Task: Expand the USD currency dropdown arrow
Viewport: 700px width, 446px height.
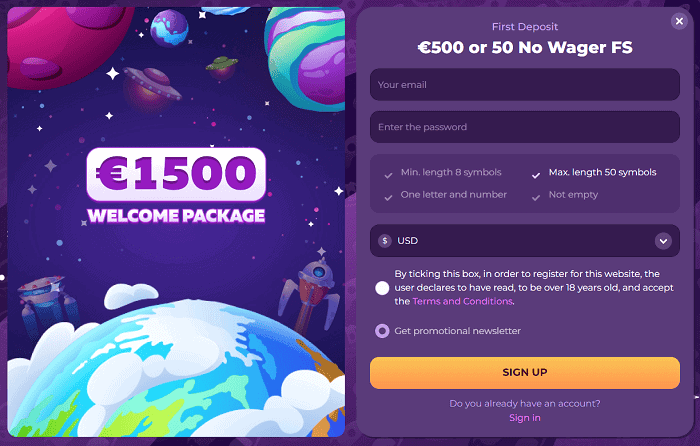Action: click(x=662, y=241)
